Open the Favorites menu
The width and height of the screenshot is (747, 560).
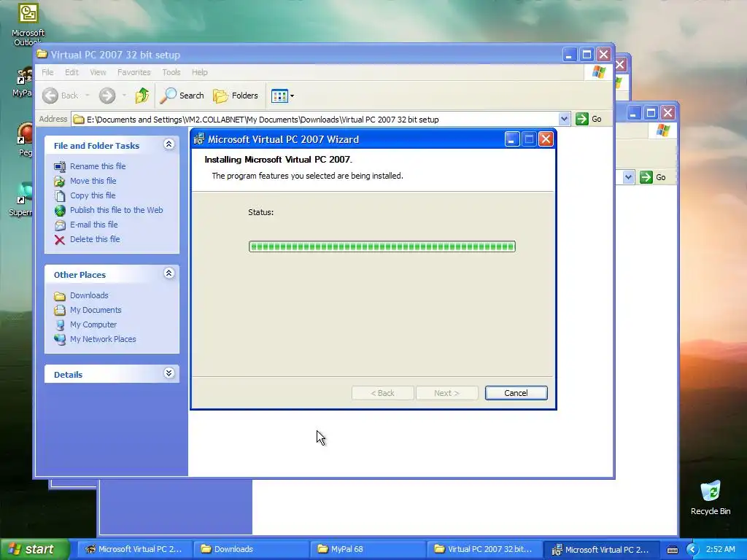coord(134,72)
